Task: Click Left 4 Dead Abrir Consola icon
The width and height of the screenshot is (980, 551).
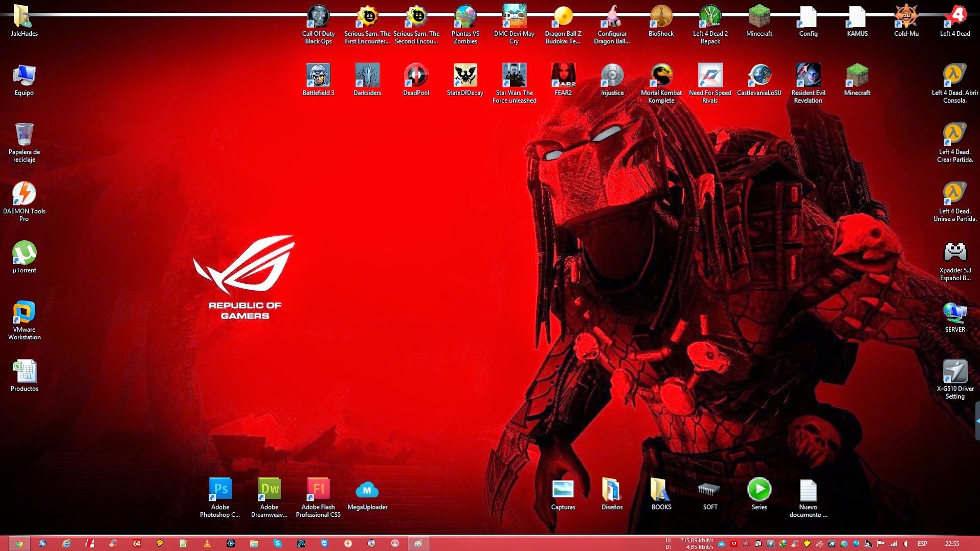Action: point(955,83)
